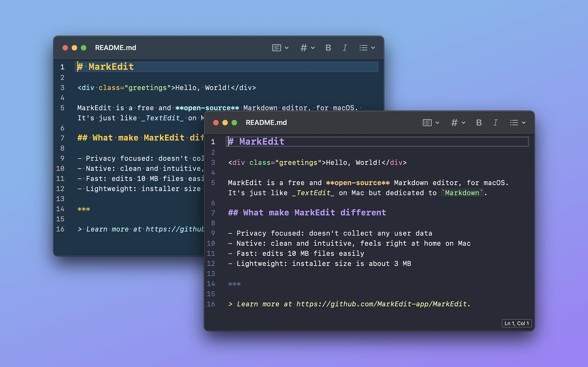Close the back README.md window
Screen dimensions: 588x367
click(65, 48)
